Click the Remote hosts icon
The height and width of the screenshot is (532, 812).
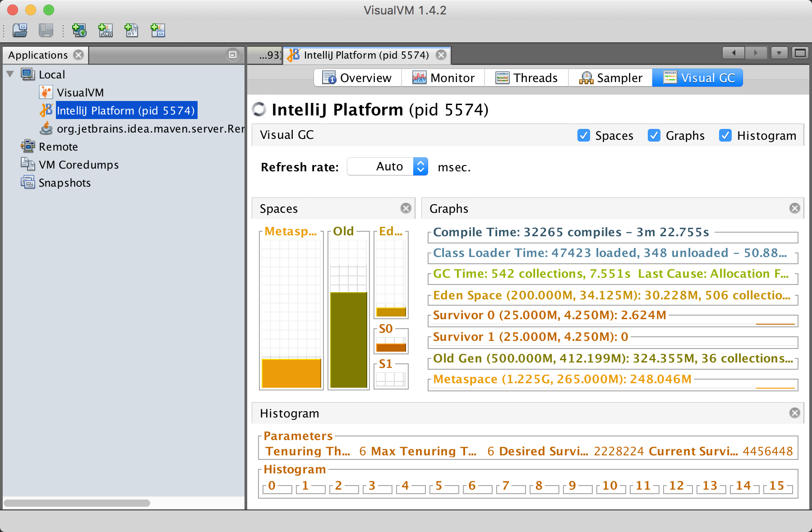tap(28, 146)
